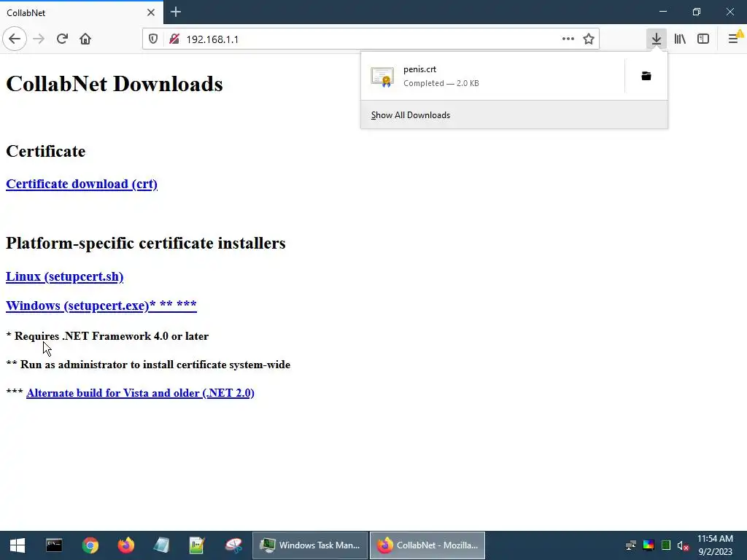This screenshot has width=747, height=560.
Task: Launch Google Chrome from the taskbar
Action: coord(90,545)
